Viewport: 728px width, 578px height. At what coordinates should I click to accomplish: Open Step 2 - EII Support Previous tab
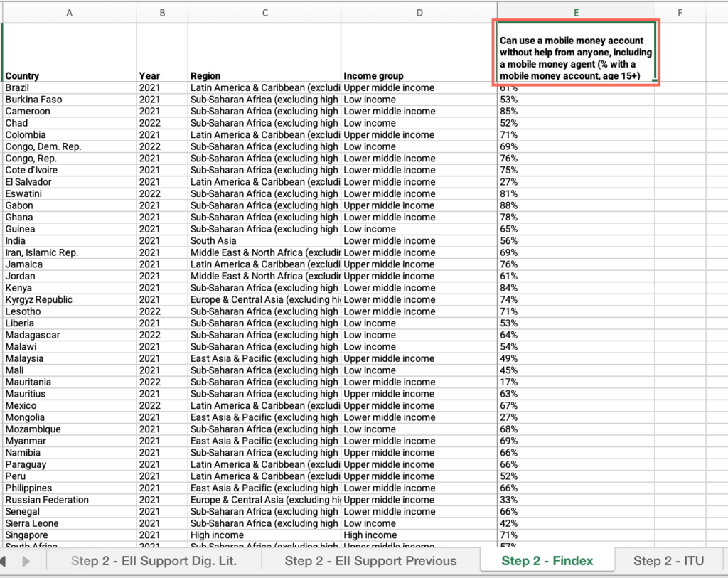coord(370,561)
